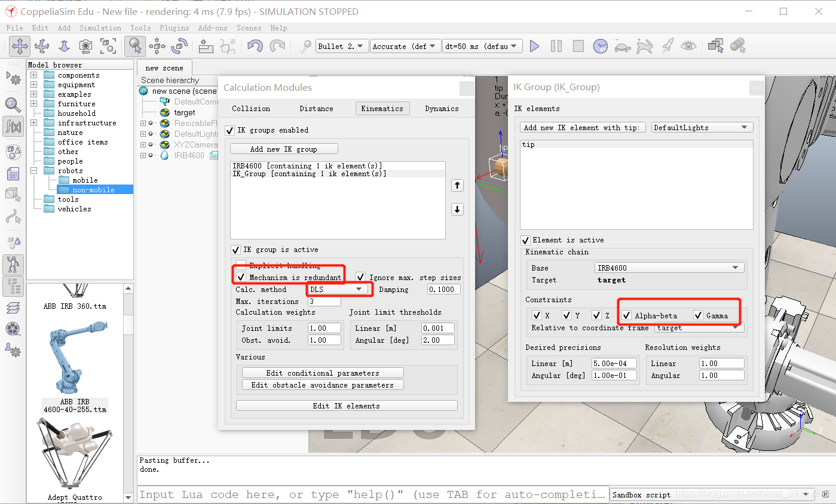Uncheck the Y constraint

point(566,315)
